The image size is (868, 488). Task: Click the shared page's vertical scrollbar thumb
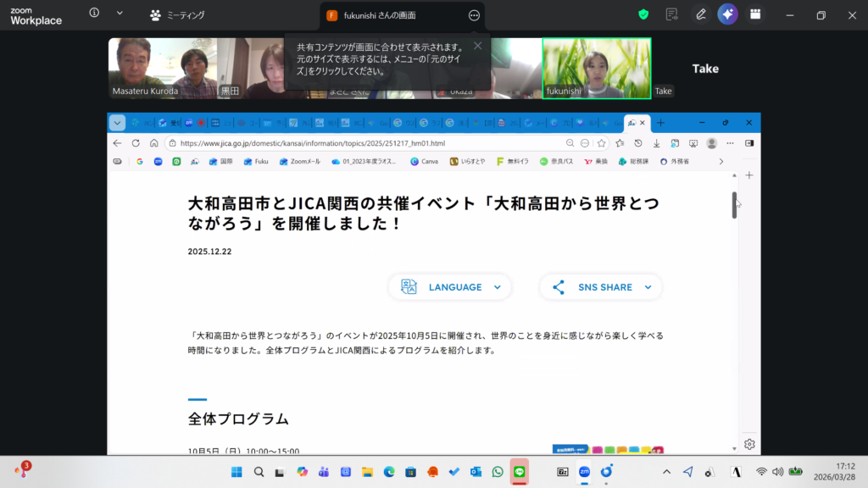click(734, 205)
